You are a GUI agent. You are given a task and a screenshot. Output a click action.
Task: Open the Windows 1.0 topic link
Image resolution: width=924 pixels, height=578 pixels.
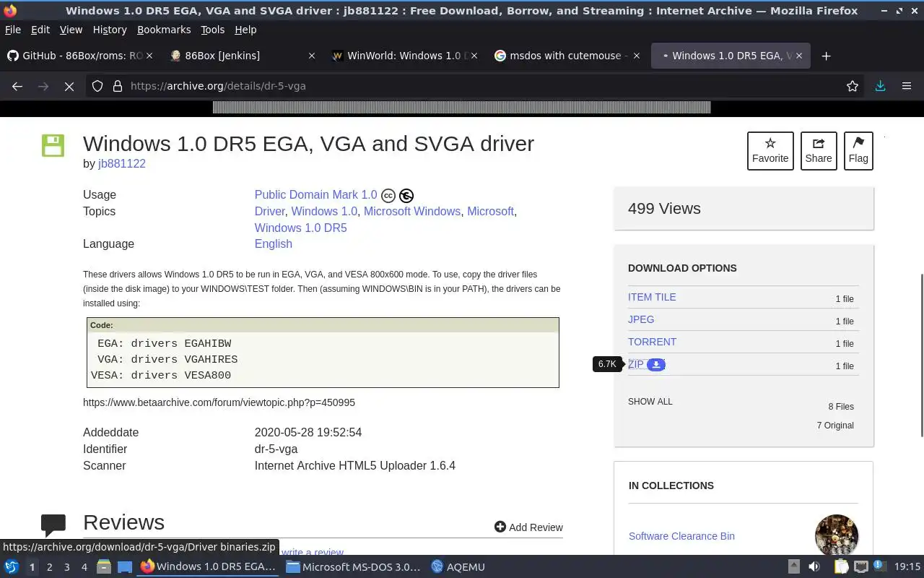[324, 211]
